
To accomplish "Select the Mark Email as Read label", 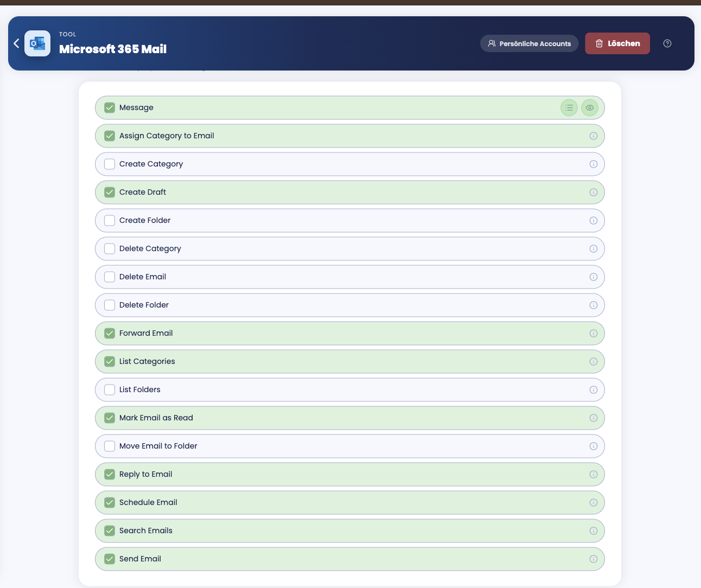I will pyautogui.click(x=156, y=418).
